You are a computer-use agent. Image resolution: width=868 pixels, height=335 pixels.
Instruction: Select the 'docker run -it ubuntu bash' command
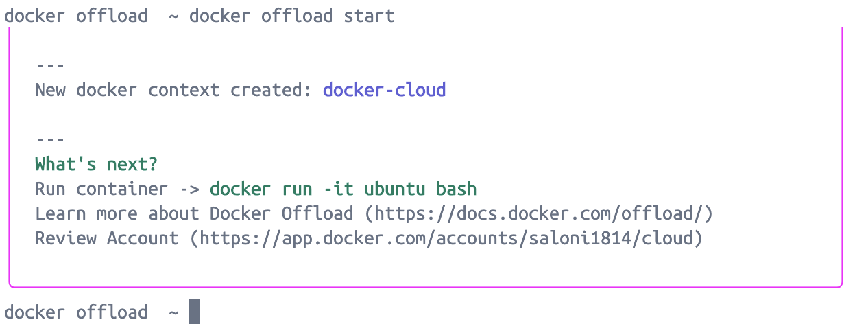(x=343, y=189)
